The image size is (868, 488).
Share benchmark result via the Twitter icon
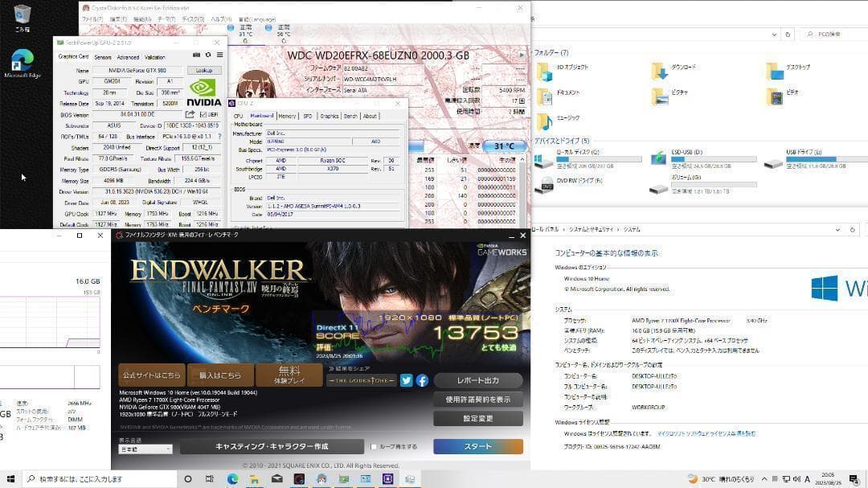pyautogui.click(x=406, y=380)
